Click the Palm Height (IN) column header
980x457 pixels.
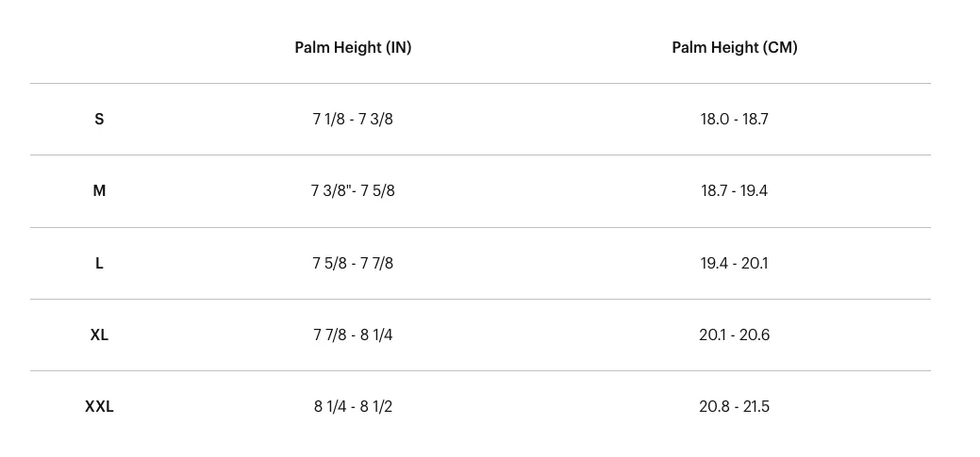pyautogui.click(x=353, y=47)
